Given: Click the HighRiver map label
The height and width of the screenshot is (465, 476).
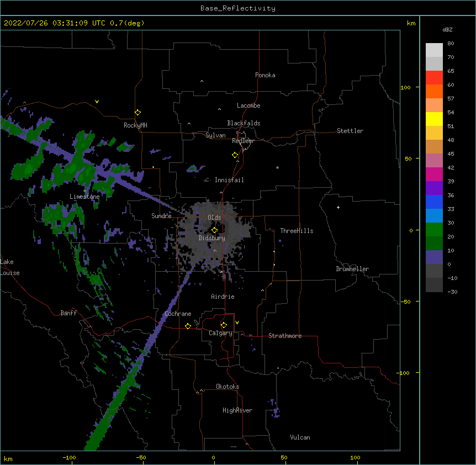Looking at the screenshot, I should click(x=237, y=410).
